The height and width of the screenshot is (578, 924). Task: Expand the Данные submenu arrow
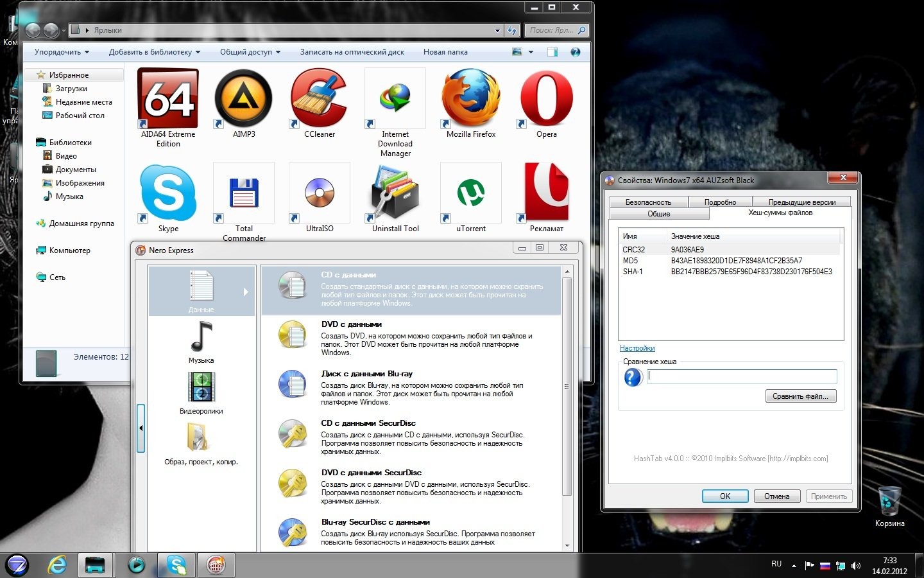click(x=246, y=292)
